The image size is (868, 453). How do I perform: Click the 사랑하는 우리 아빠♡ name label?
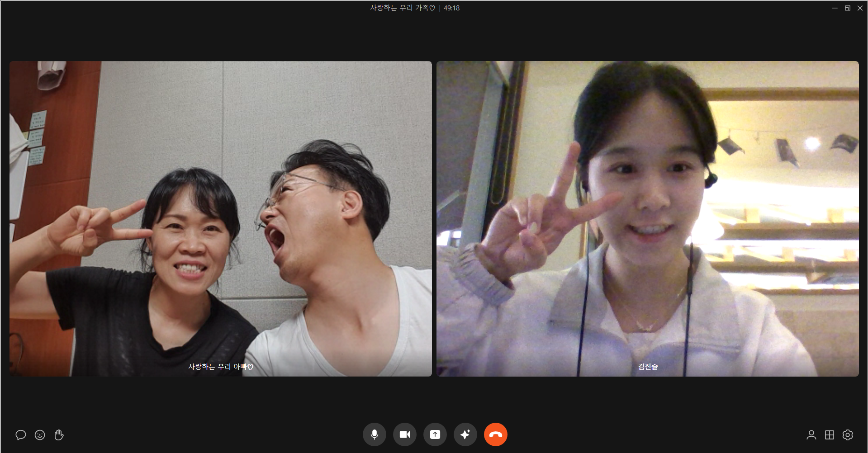(220, 367)
